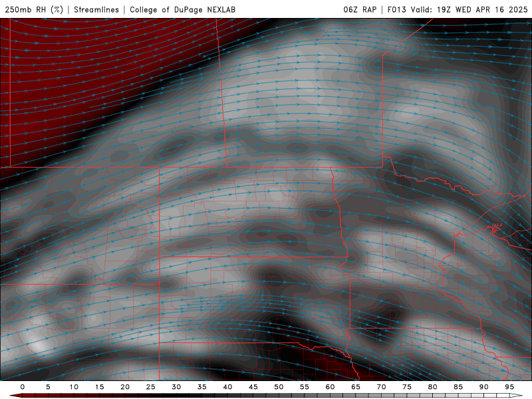Click the '85' legend scale value
The height and width of the screenshot is (399, 532).
click(x=458, y=387)
